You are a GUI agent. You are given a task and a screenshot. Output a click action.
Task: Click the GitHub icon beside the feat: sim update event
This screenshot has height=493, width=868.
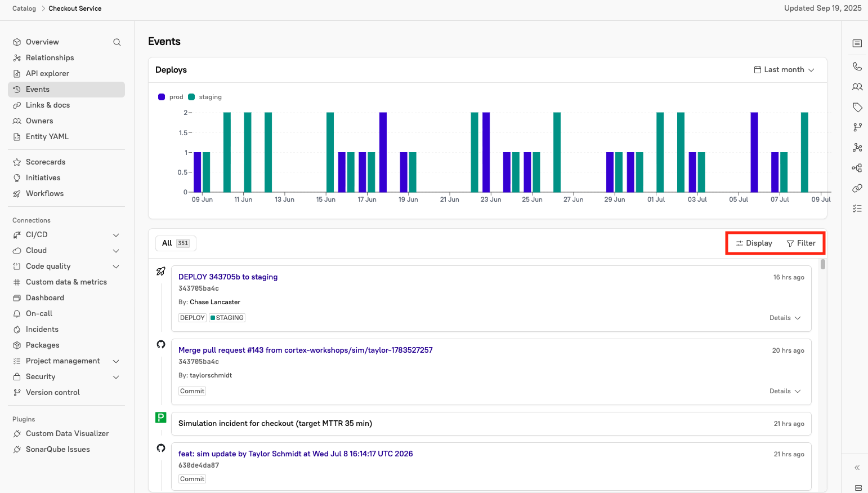click(161, 448)
